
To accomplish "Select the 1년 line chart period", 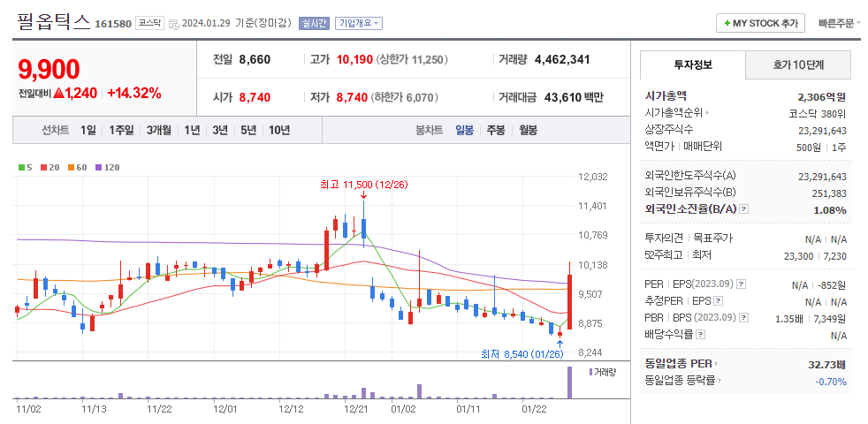I will [x=192, y=131].
